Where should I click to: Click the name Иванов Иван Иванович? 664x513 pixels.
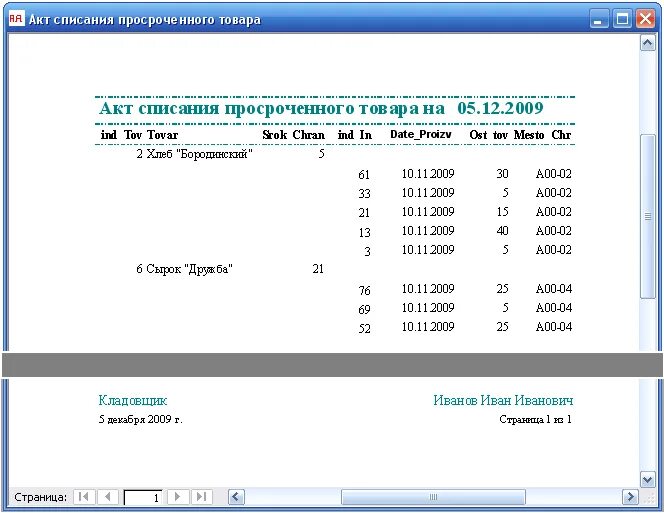[503, 400]
